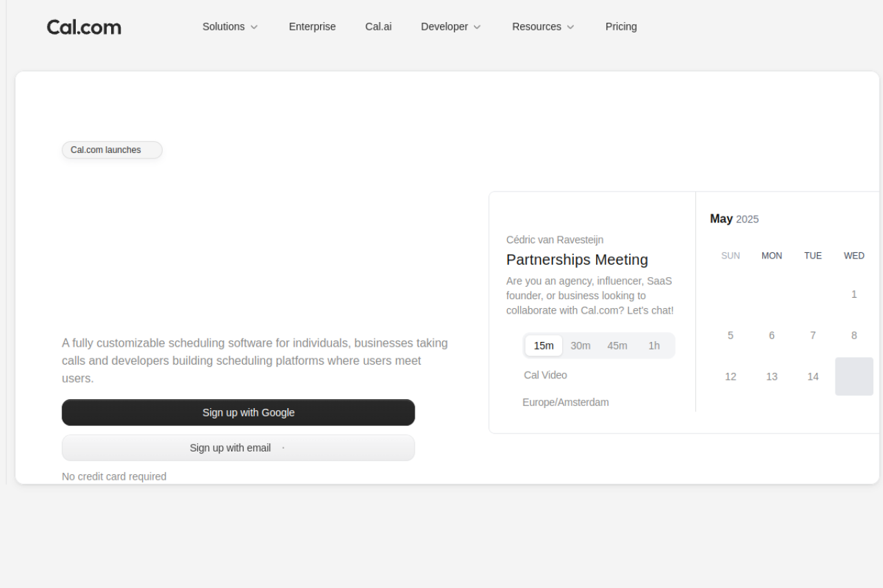The image size is (883, 588).
Task: Click the "Are you an agency, influencer" description
Action: [x=590, y=296]
